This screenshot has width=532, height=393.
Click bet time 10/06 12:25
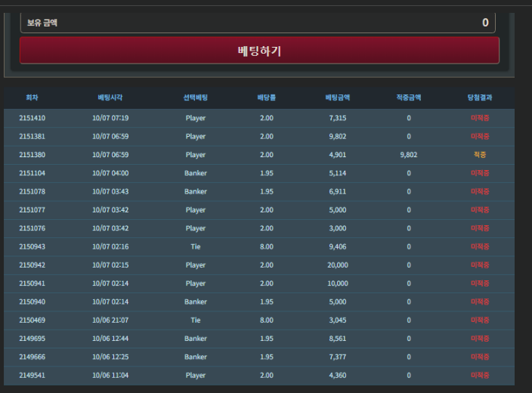click(x=110, y=357)
